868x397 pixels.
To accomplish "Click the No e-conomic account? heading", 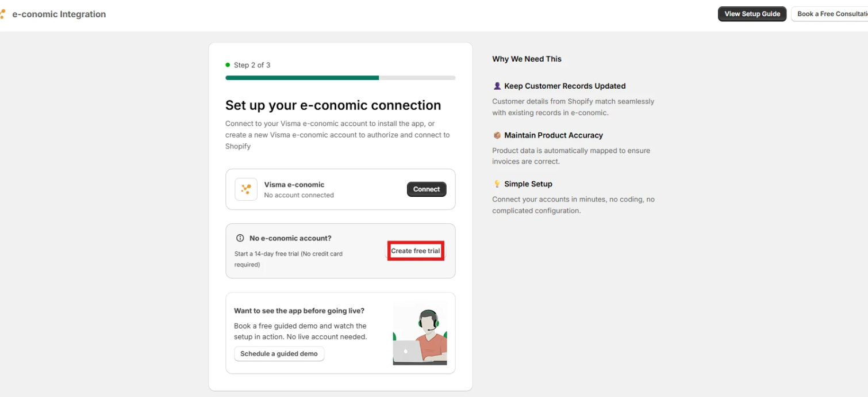I will [290, 238].
